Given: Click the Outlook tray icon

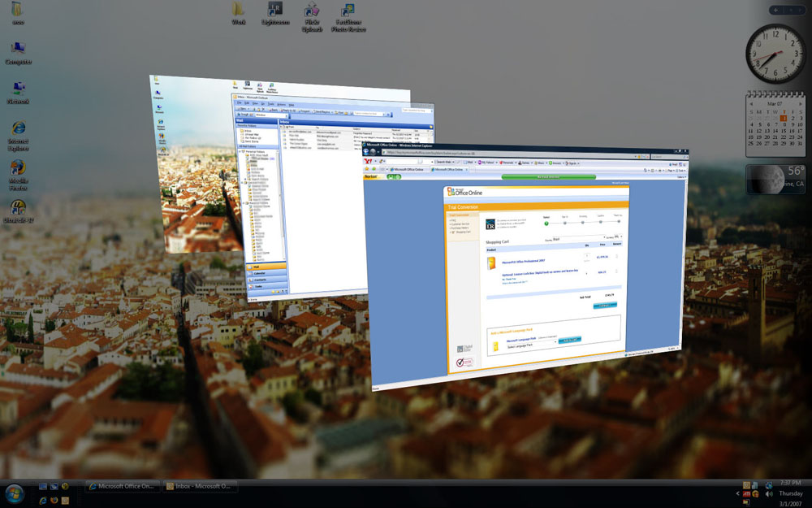Looking at the screenshot, I should 747,484.
